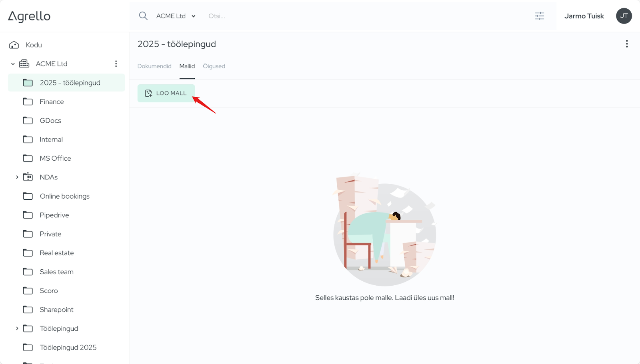
Task: Click the JT user avatar
Action: pyautogui.click(x=624, y=16)
